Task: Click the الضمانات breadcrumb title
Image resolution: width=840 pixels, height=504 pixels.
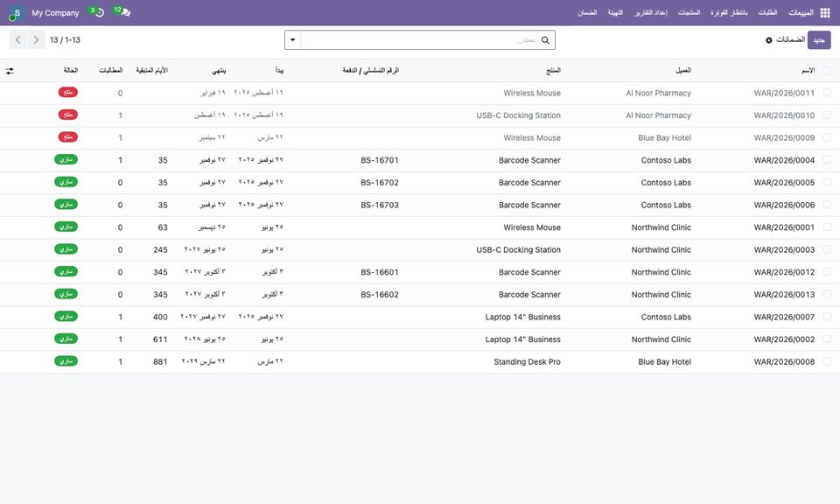Action: tap(791, 39)
